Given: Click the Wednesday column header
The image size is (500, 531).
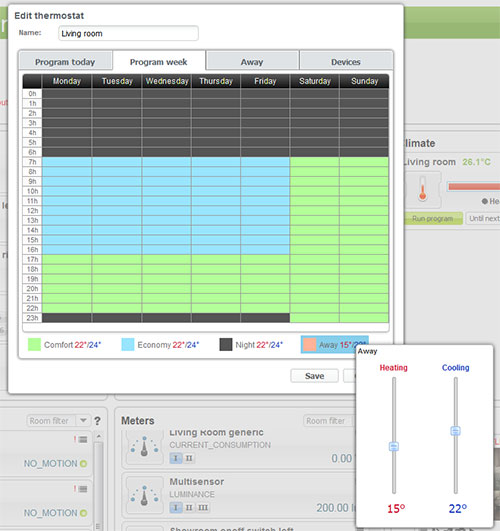Looking at the screenshot, I should point(167,81).
